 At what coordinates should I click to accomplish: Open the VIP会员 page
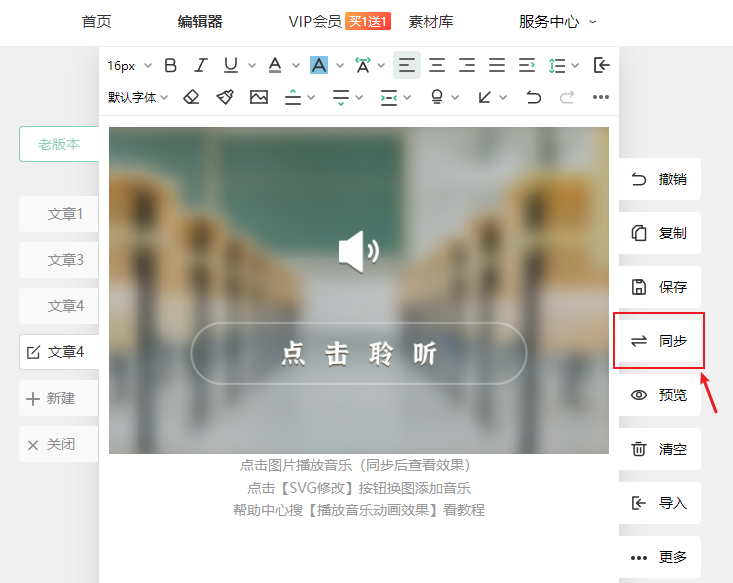pos(315,22)
